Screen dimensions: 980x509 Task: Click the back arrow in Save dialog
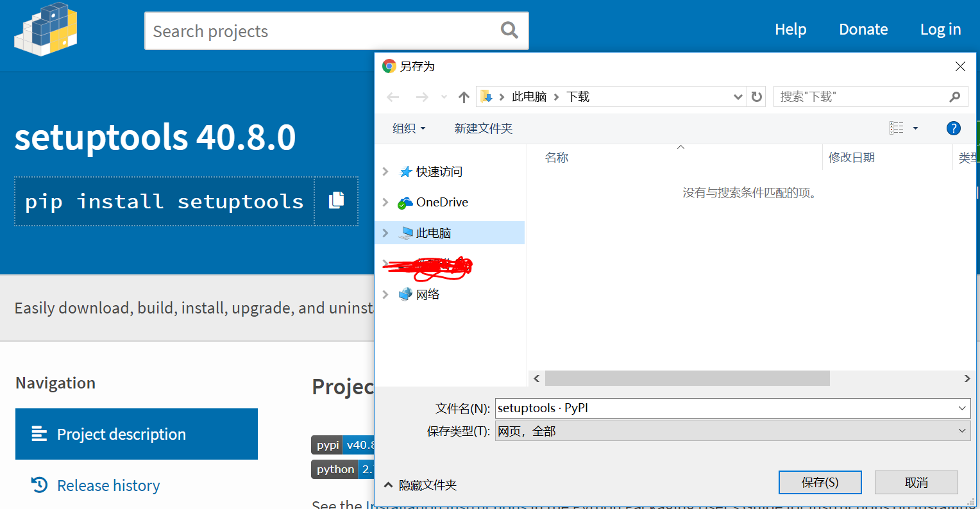click(393, 96)
